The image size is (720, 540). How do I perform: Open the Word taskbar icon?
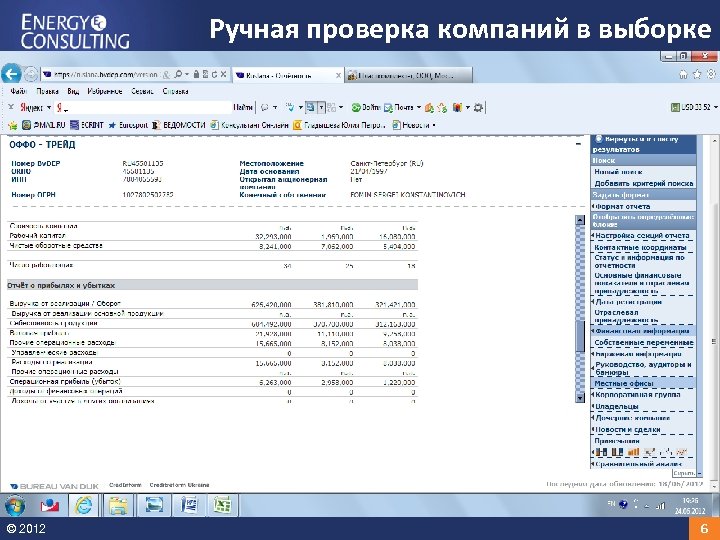189,506
